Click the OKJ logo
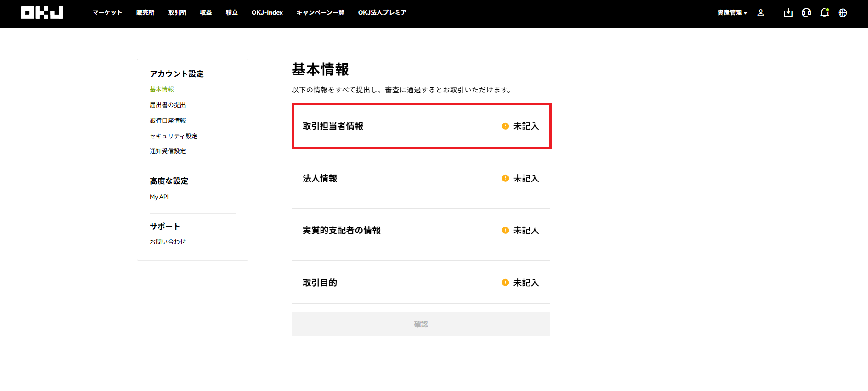The image size is (868, 391). [42, 13]
